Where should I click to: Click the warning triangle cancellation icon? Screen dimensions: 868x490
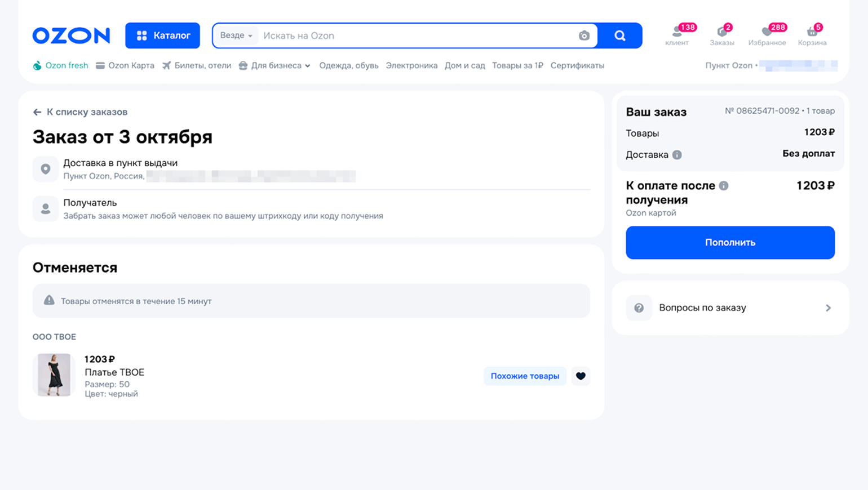[x=50, y=300]
